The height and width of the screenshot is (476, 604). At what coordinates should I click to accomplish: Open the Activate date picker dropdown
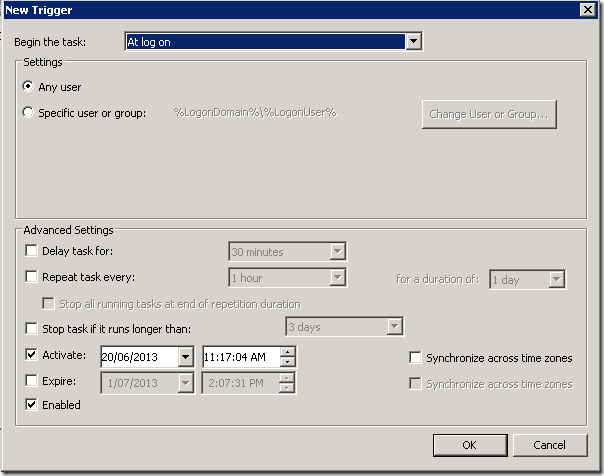click(x=185, y=356)
